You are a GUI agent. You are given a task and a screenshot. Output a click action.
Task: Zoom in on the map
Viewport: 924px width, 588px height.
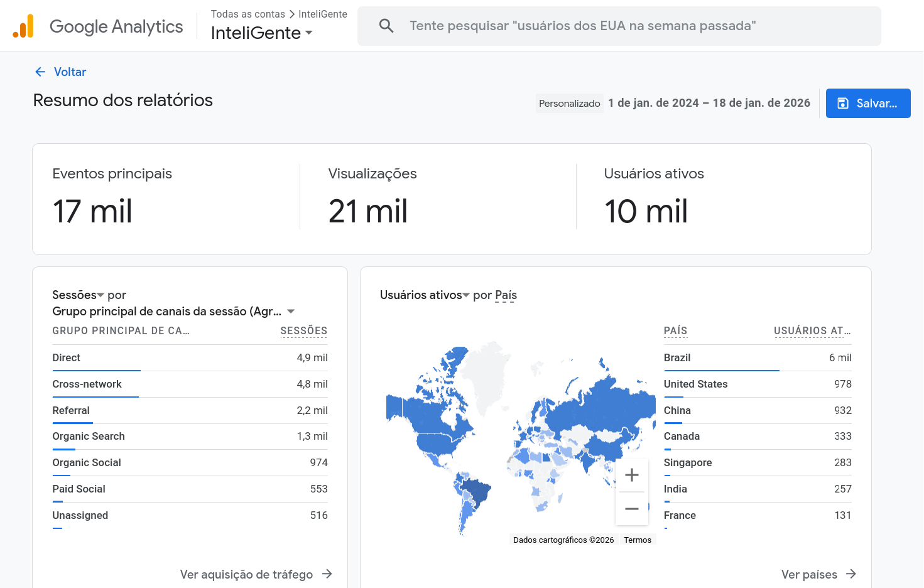point(631,476)
